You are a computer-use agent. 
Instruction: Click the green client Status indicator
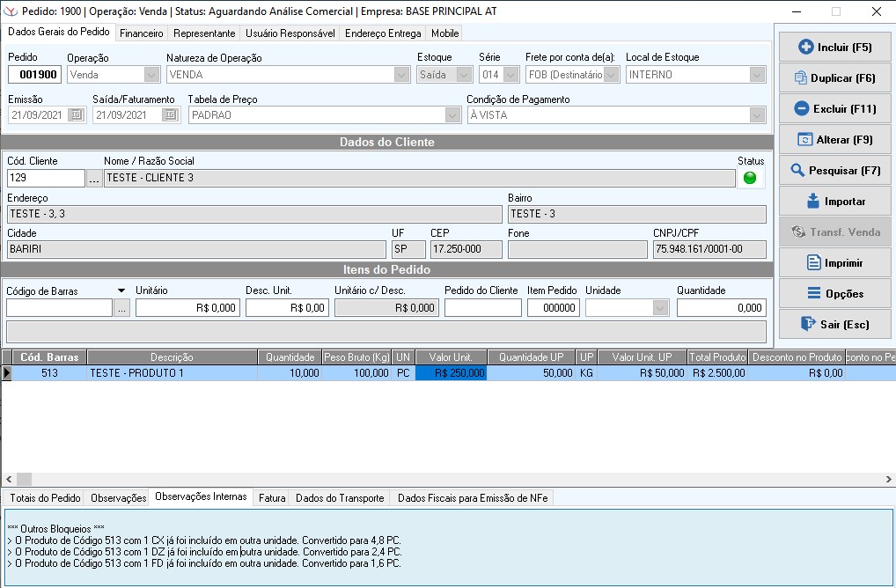click(x=750, y=178)
